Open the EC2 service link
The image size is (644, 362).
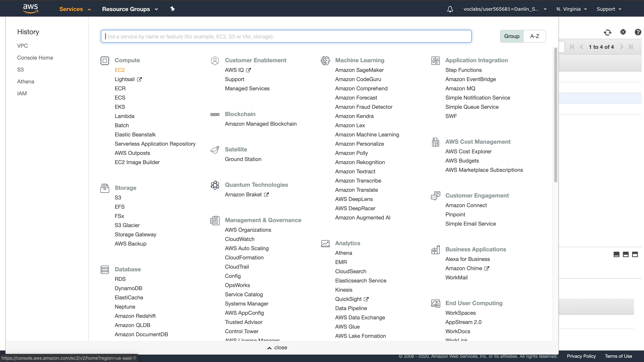click(x=120, y=70)
